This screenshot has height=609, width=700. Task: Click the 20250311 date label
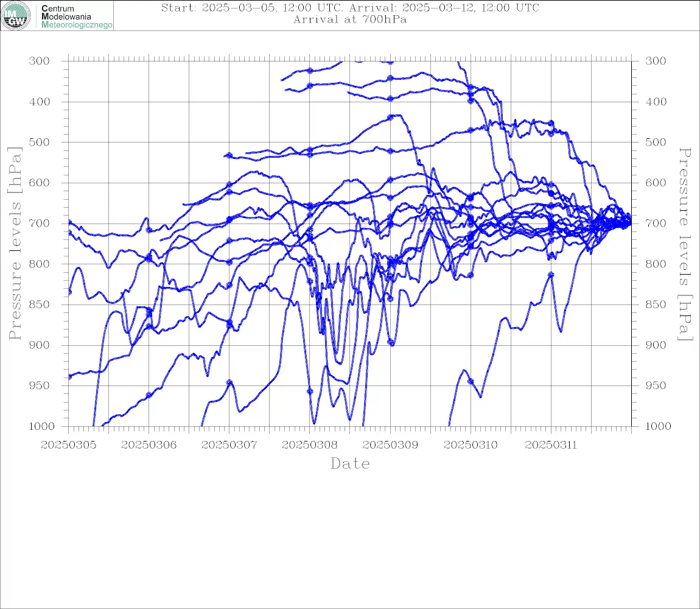(551, 445)
